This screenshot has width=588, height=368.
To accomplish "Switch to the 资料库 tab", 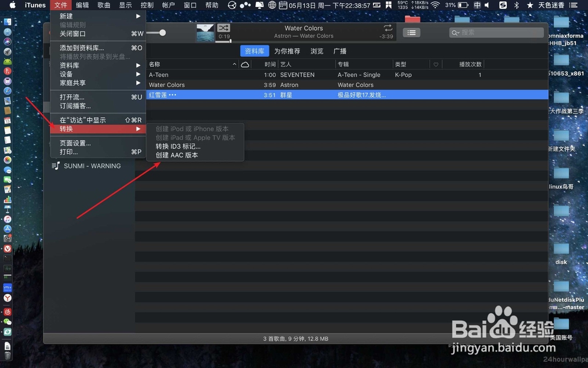I will (255, 51).
